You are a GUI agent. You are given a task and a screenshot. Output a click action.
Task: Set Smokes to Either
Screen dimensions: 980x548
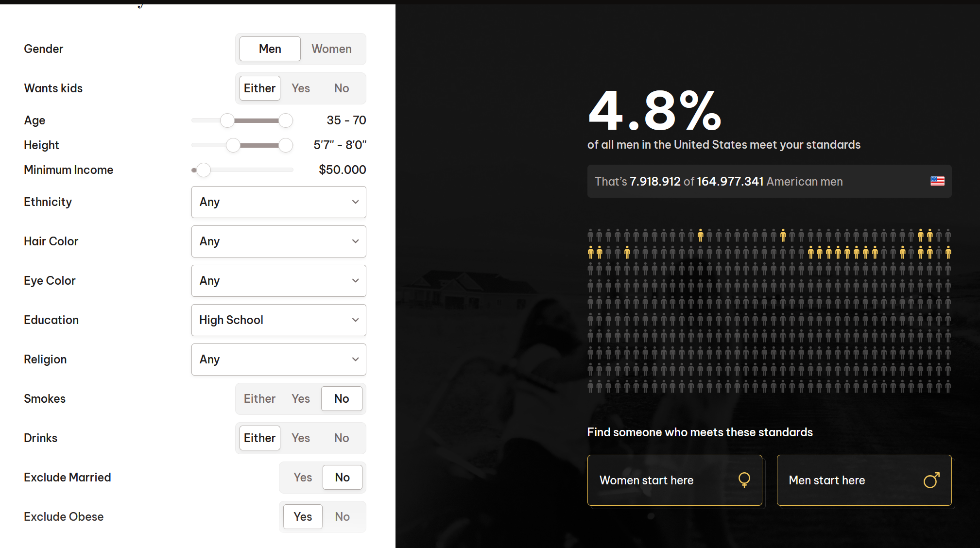[260, 399]
